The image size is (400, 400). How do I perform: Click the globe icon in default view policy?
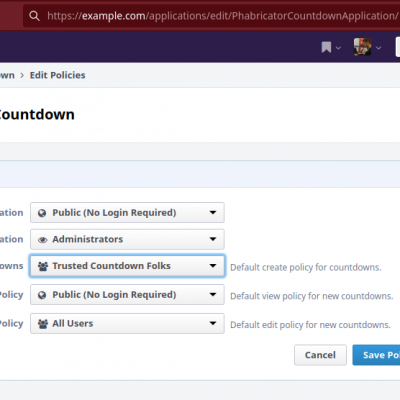click(x=42, y=295)
